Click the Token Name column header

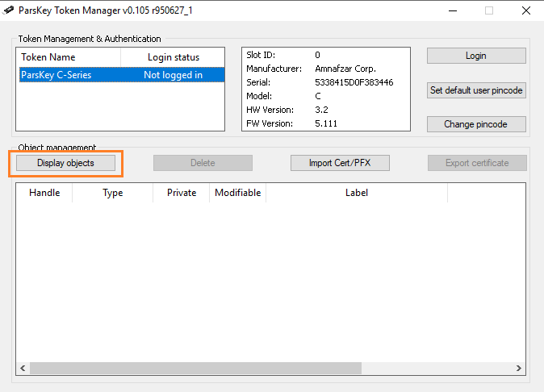tap(69, 57)
